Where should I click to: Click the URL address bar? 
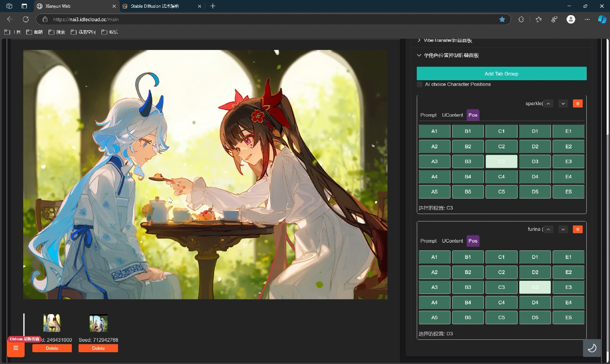pos(273,19)
